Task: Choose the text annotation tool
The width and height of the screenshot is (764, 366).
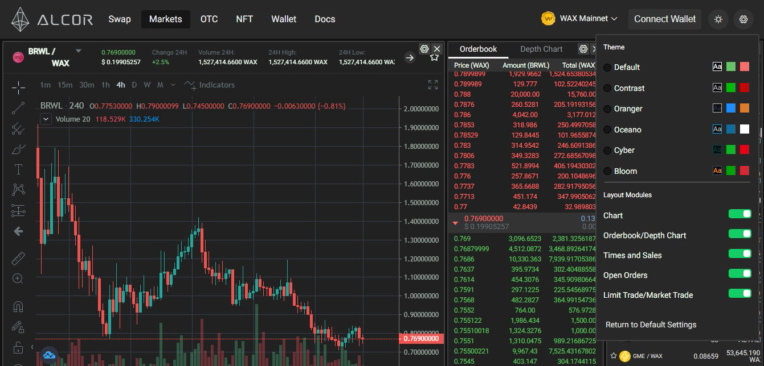Action: click(x=19, y=169)
